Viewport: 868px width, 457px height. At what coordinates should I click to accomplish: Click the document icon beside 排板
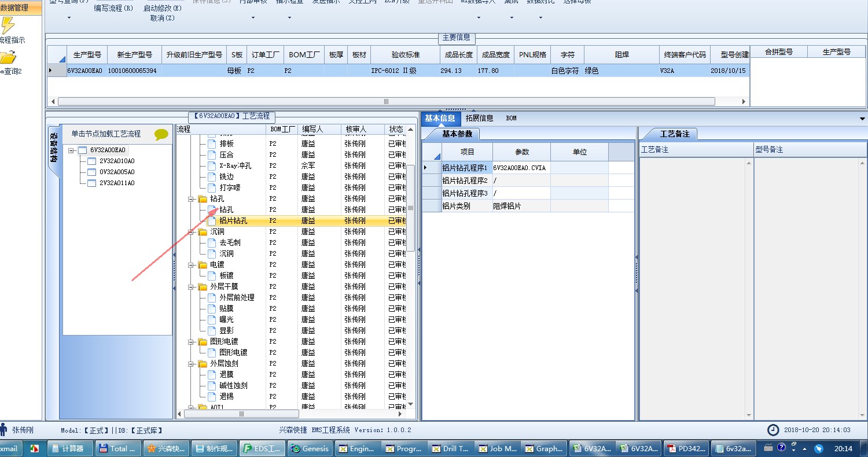pos(211,143)
